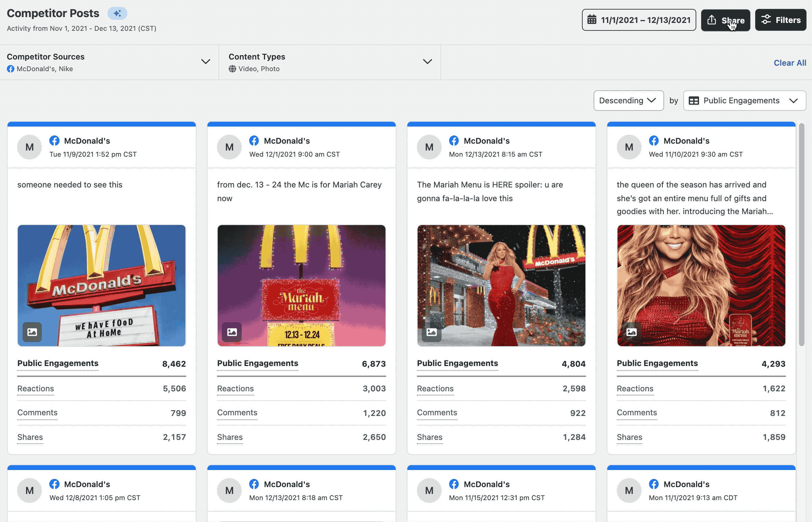Viewport: 812px width, 522px height.
Task: Click timestamp 'Mon 12/13/2021 8:15 am CST'
Action: coord(496,154)
